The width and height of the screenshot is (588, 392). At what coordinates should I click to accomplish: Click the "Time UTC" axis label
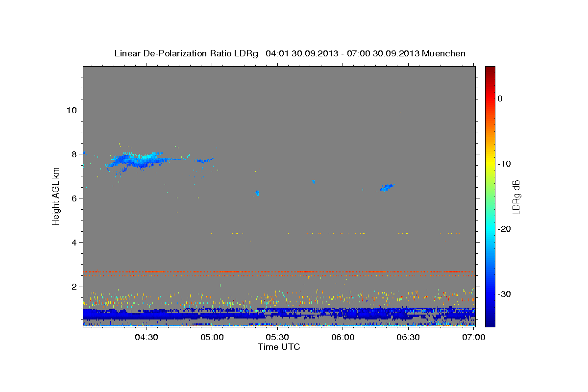[279, 347]
